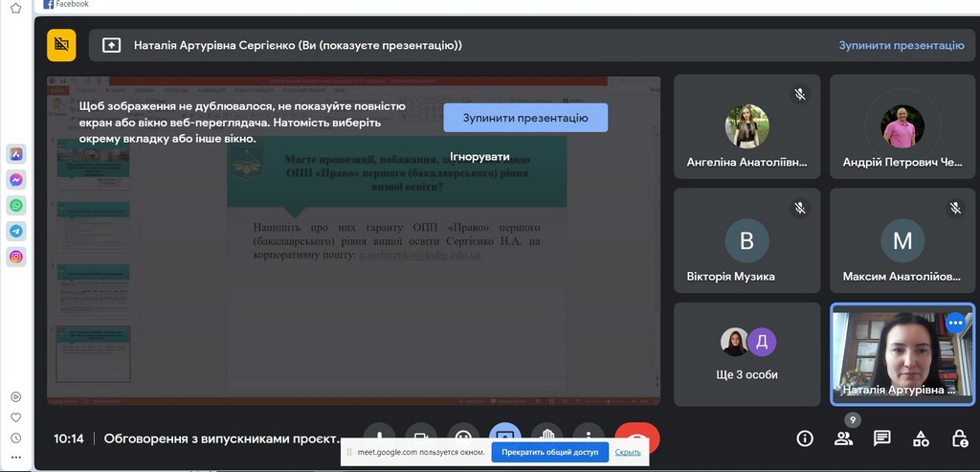Open host controls lock icon
This screenshot has width=980, height=472.
(x=959, y=438)
